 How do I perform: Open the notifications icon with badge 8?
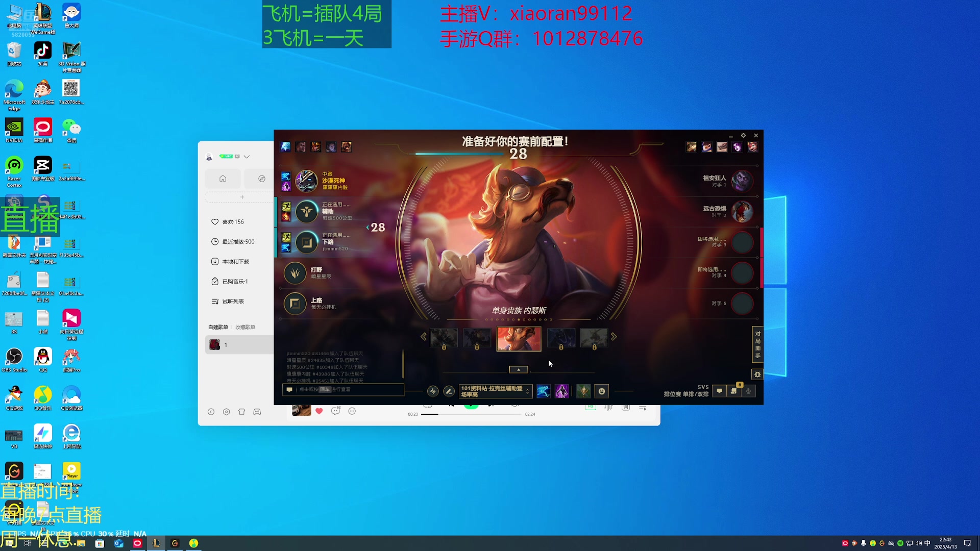coord(734,391)
